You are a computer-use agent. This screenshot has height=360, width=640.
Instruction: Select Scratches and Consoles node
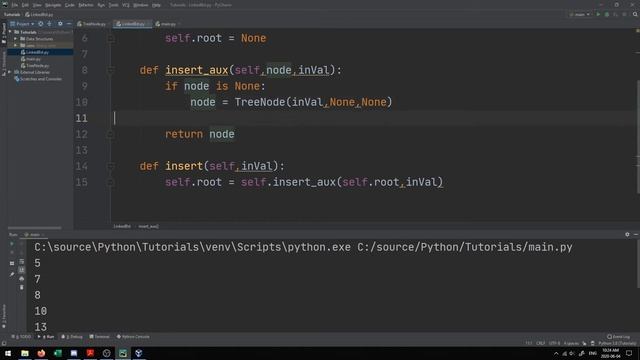click(x=38, y=79)
